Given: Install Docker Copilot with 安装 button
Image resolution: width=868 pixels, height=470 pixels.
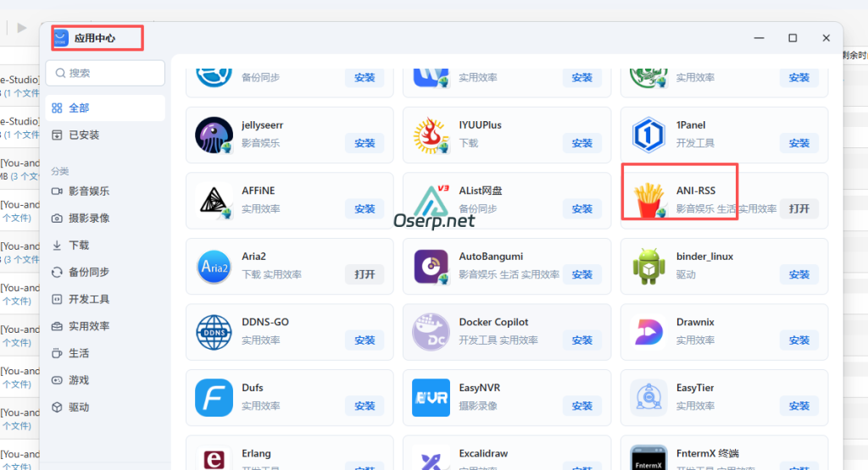Looking at the screenshot, I should 581,340.
